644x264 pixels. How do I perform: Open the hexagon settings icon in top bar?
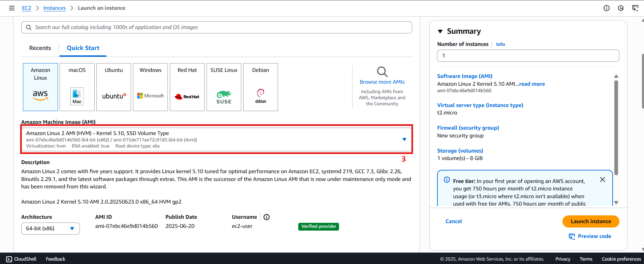[x=620, y=8]
